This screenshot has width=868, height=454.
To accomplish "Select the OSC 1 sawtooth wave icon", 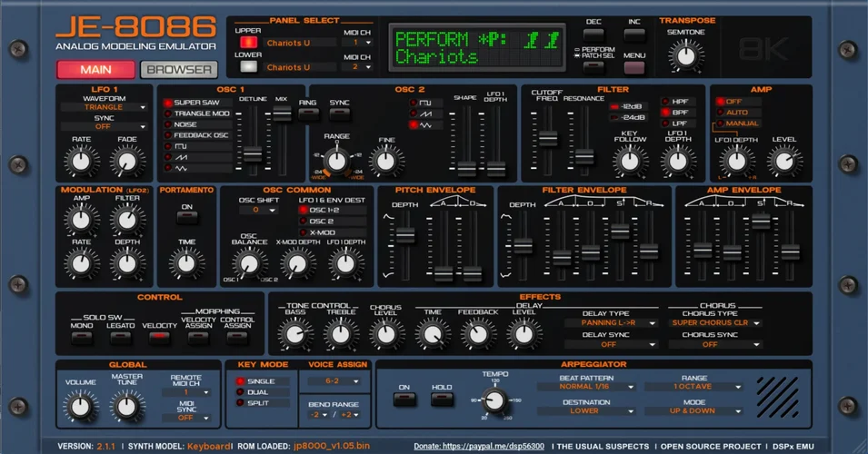I will (x=181, y=158).
